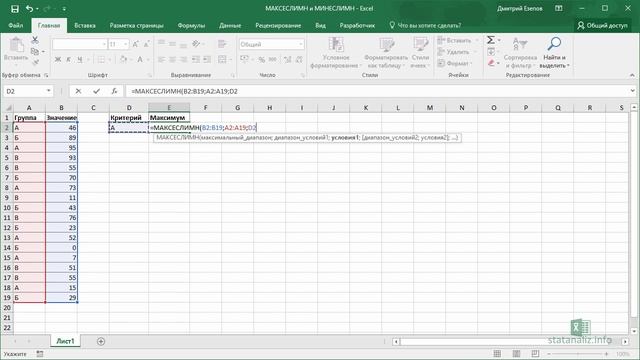Click the account name Дмитрий Езепов
This screenshot has width=640, height=360.
tap(520, 9)
